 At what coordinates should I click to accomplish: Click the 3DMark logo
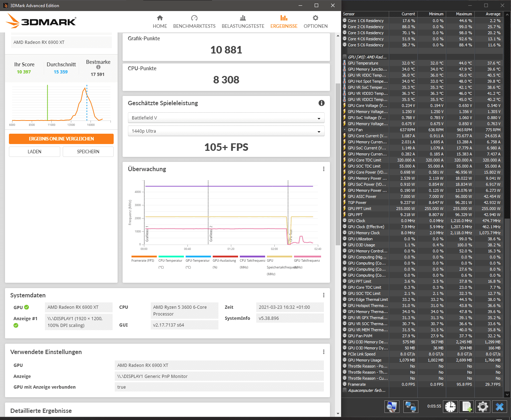[x=41, y=21]
